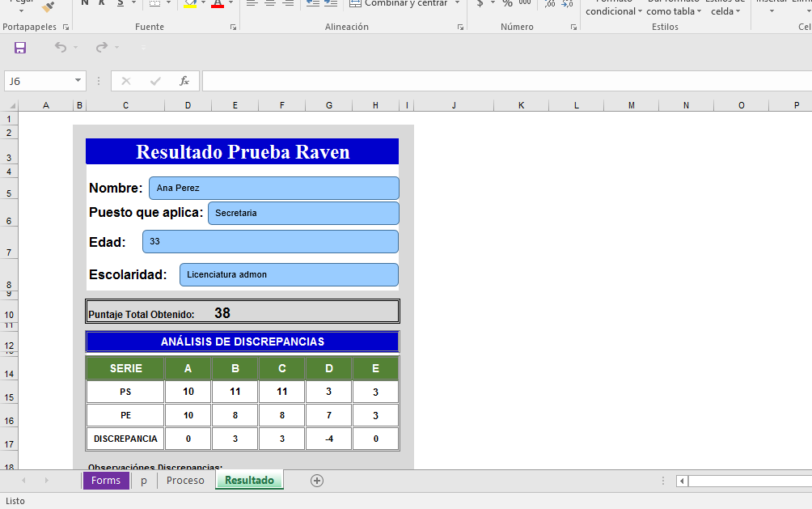The width and height of the screenshot is (812, 509).
Task: Open the undo history dropdown arrow
Action: 75,48
